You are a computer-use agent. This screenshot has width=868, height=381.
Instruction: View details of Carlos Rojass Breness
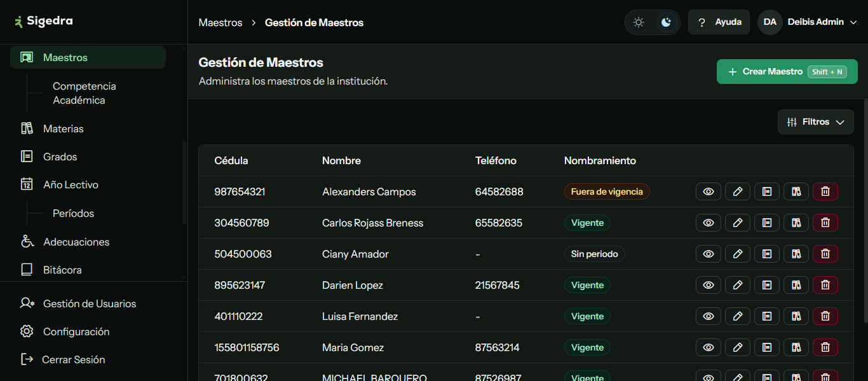[x=709, y=223]
